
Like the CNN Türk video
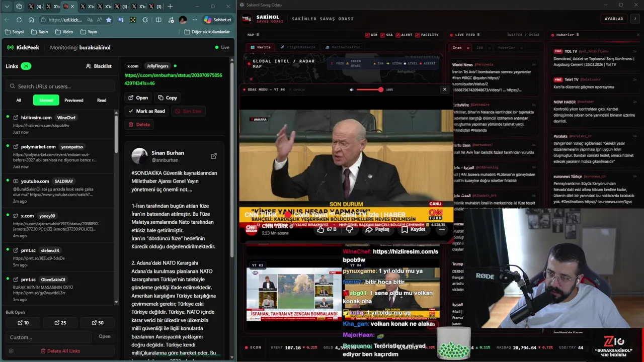(327, 229)
